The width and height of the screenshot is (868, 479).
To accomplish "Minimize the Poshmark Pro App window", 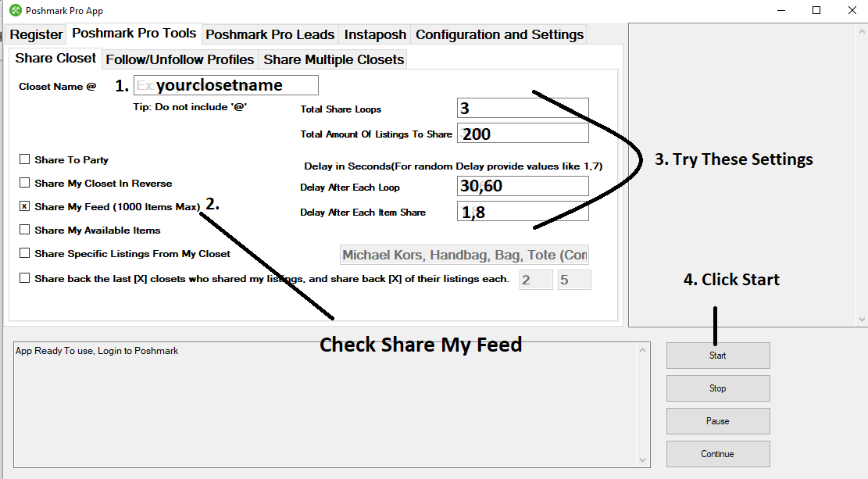I will [x=781, y=10].
